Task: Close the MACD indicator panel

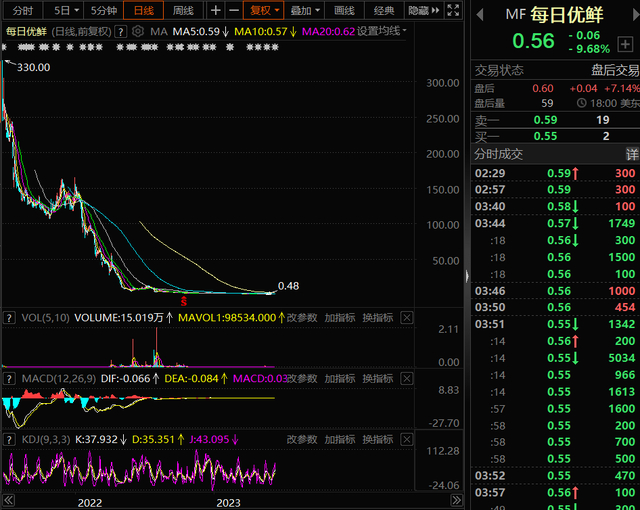Action: click(407, 379)
